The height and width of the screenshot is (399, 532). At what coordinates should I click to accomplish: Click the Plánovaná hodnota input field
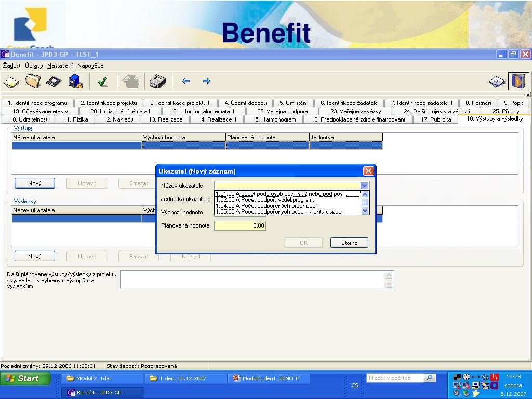240,225
